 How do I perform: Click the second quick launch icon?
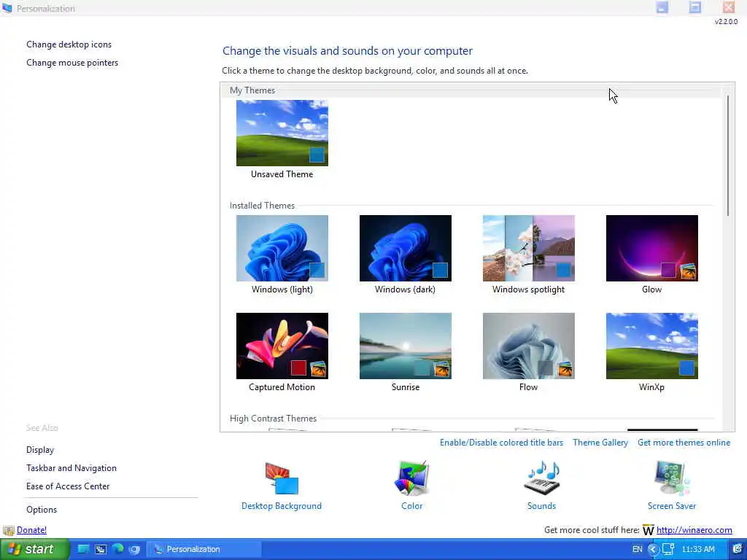[100, 549]
